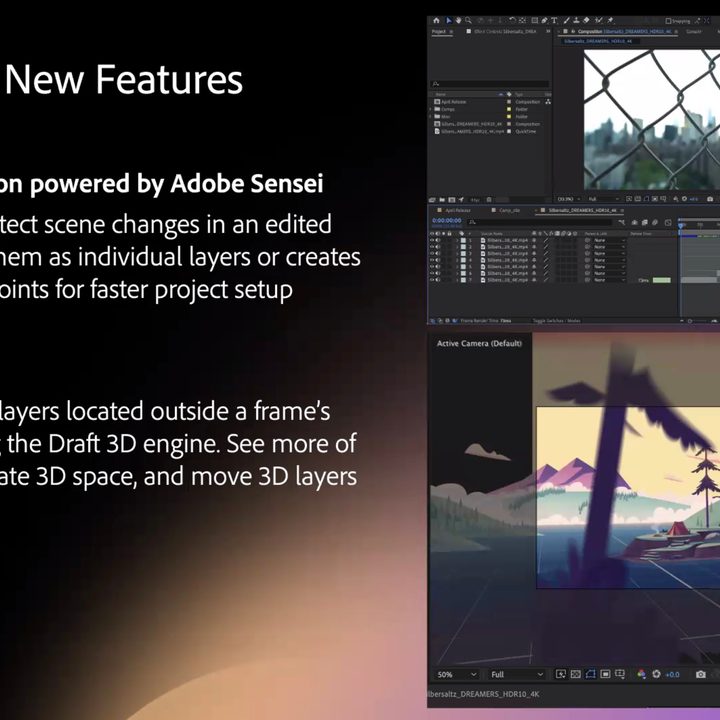720x720 pixels.
Task: Select the Roto Brush tool
Action: click(599, 20)
